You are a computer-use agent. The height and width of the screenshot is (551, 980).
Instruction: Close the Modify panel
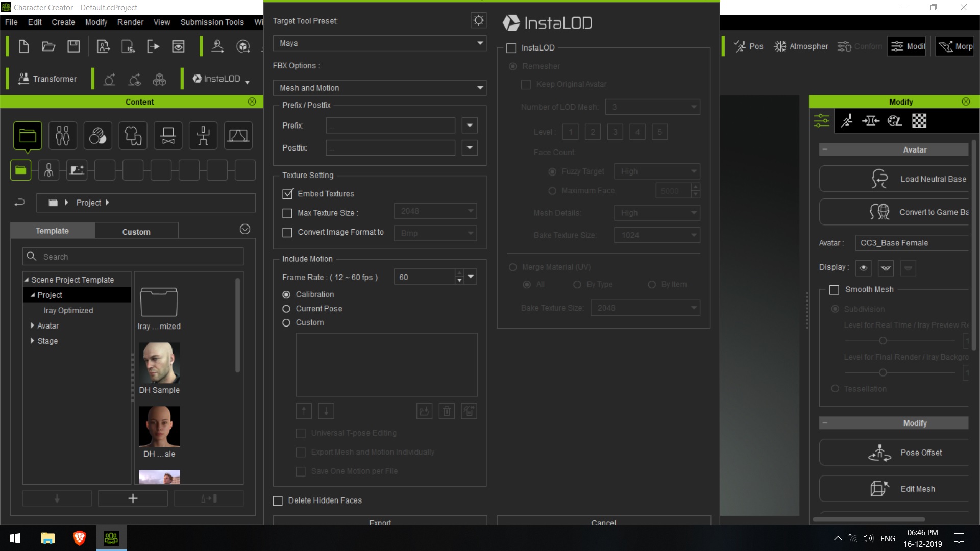coord(966,102)
